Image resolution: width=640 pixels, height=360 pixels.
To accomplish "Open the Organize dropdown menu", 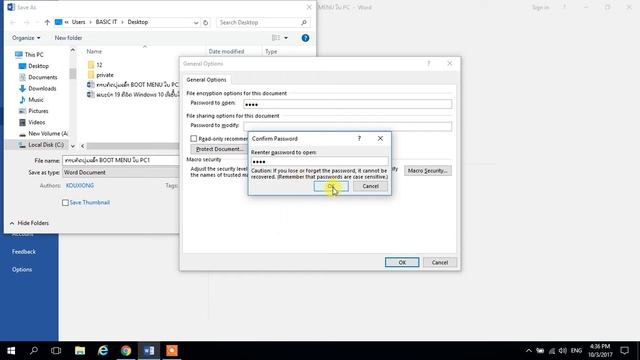I will (x=26, y=38).
